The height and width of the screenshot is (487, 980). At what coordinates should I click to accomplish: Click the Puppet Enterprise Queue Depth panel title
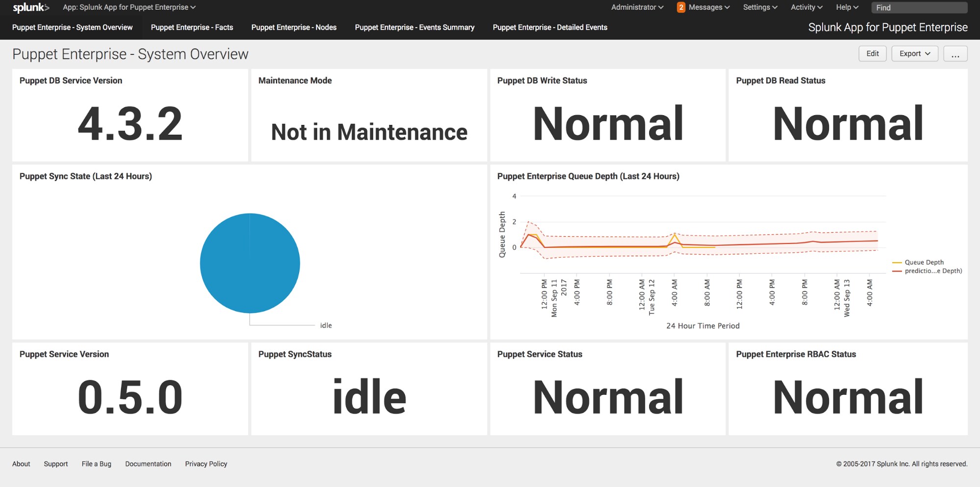click(x=588, y=176)
